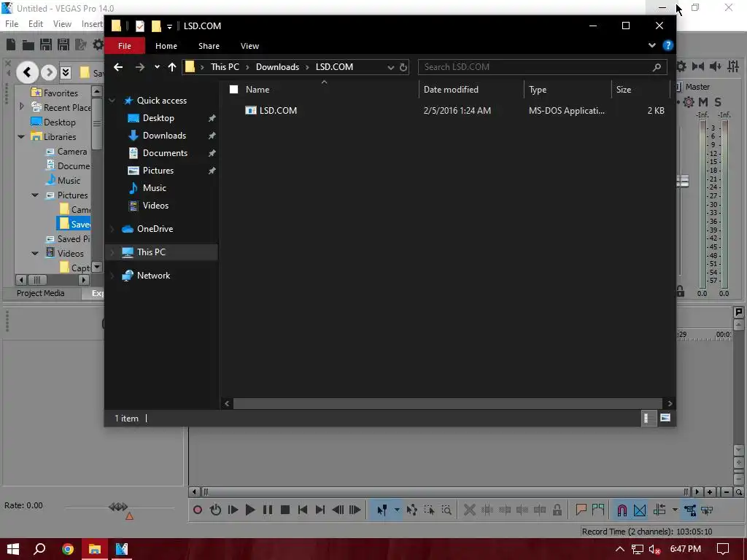Toggle Lock Envelopes to Events icon

pos(690,510)
